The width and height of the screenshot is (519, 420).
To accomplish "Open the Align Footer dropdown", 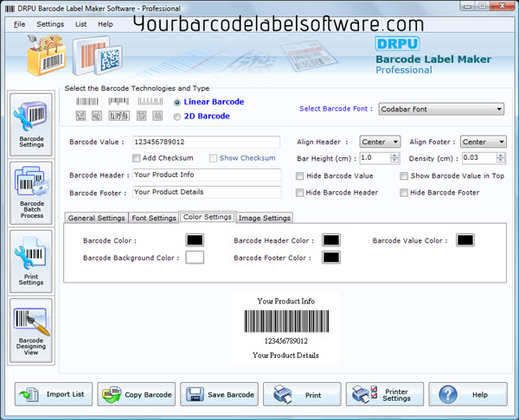I will (x=484, y=142).
